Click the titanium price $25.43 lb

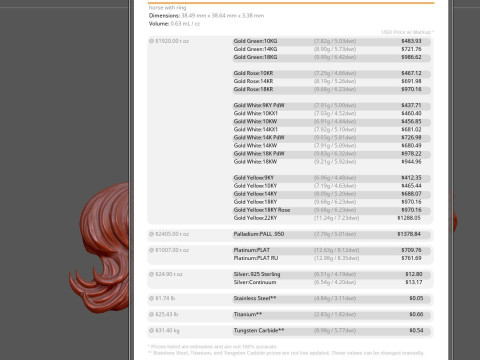tap(163, 314)
